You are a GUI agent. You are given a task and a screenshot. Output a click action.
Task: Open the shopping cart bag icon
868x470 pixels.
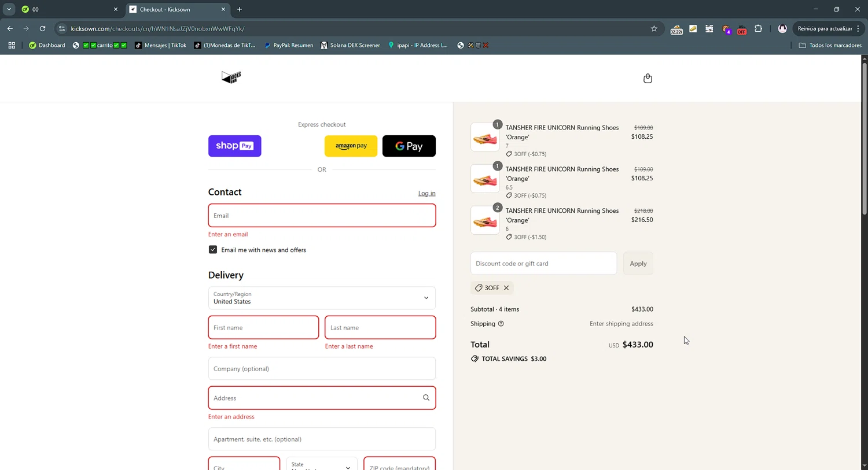pyautogui.click(x=648, y=78)
